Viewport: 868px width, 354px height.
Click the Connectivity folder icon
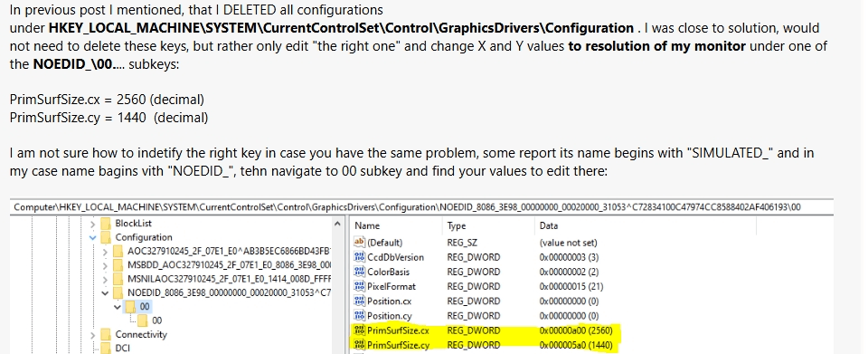tap(105, 335)
